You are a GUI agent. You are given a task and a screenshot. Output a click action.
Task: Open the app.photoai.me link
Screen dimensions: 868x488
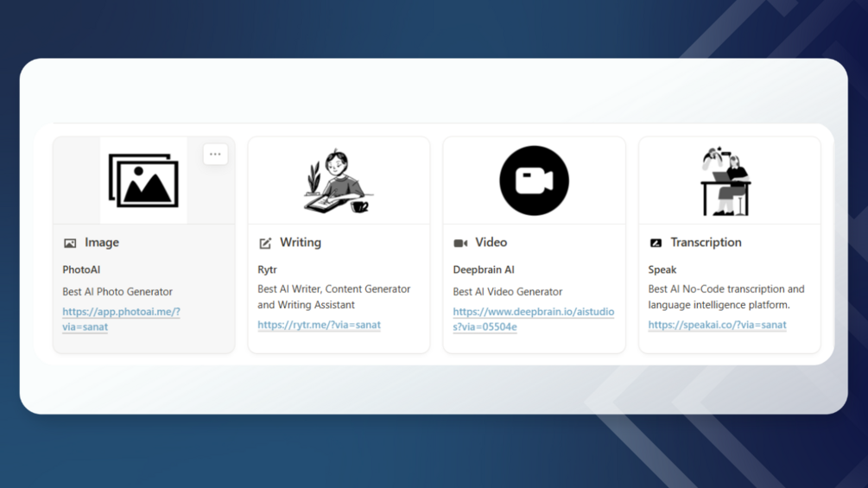click(121, 320)
